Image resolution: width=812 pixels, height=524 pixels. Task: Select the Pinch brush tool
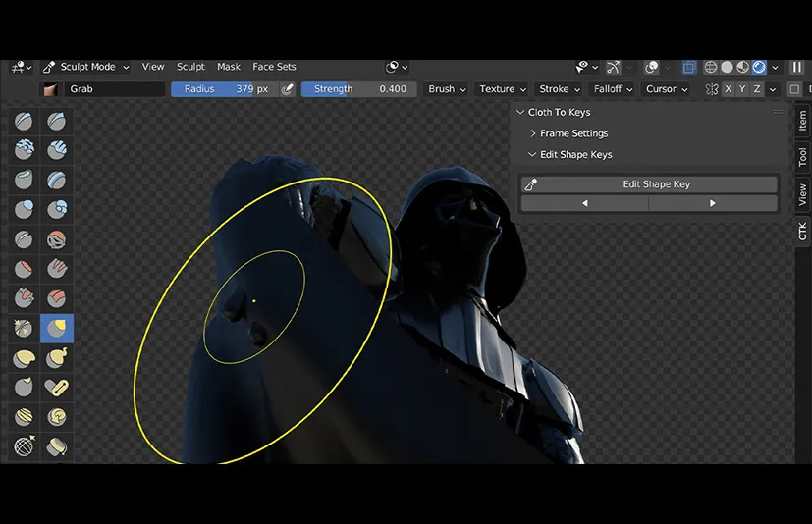coord(24,328)
